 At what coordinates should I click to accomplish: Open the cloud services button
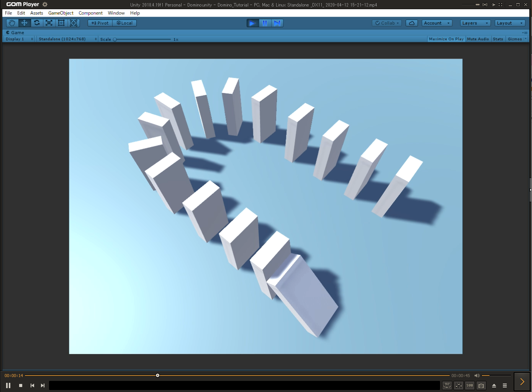(x=412, y=23)
